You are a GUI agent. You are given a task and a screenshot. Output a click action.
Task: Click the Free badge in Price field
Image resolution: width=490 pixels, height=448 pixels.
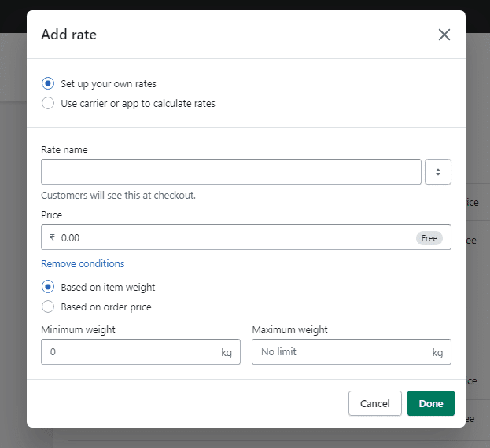(429, 237)
